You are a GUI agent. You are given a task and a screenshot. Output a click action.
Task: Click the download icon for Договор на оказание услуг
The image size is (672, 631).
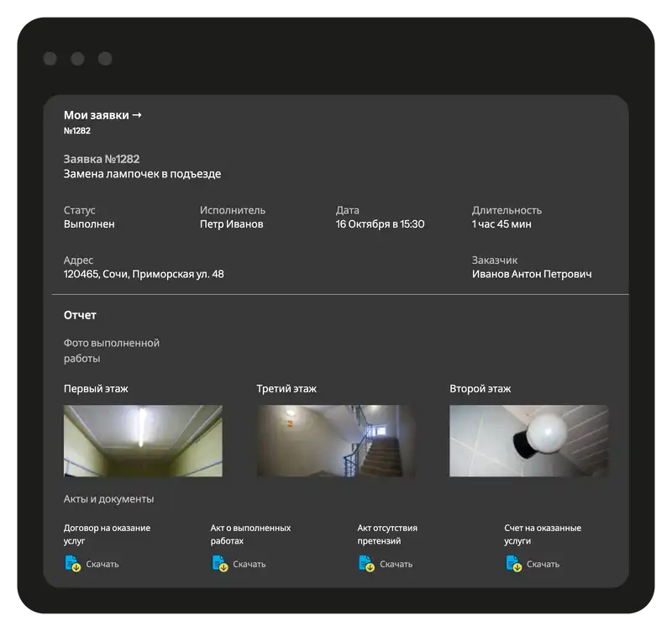click(73, 564)
